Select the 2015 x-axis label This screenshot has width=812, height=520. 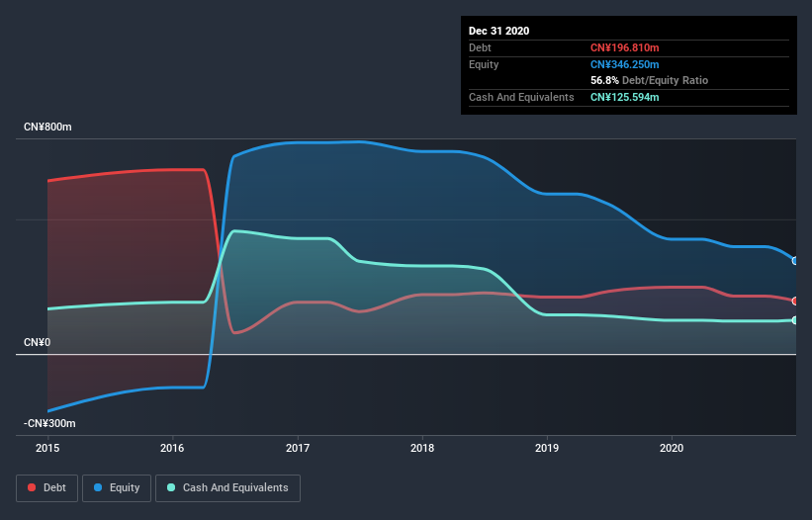[x=47, y=448]
